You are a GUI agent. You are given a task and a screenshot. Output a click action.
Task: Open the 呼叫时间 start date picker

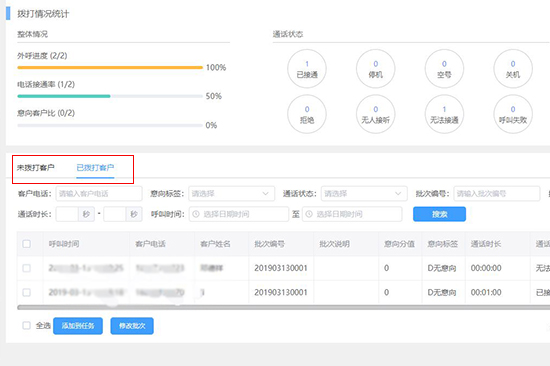239,214
